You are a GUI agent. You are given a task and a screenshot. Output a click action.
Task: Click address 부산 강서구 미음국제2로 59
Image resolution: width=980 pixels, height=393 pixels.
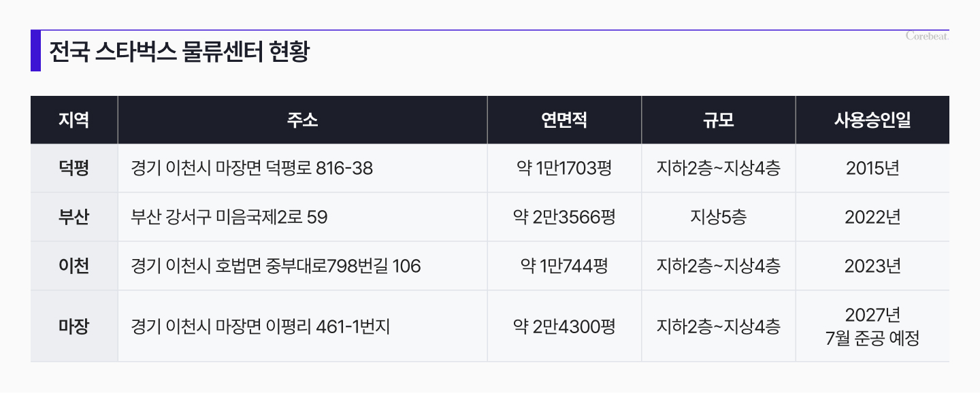tap(229, 217)
